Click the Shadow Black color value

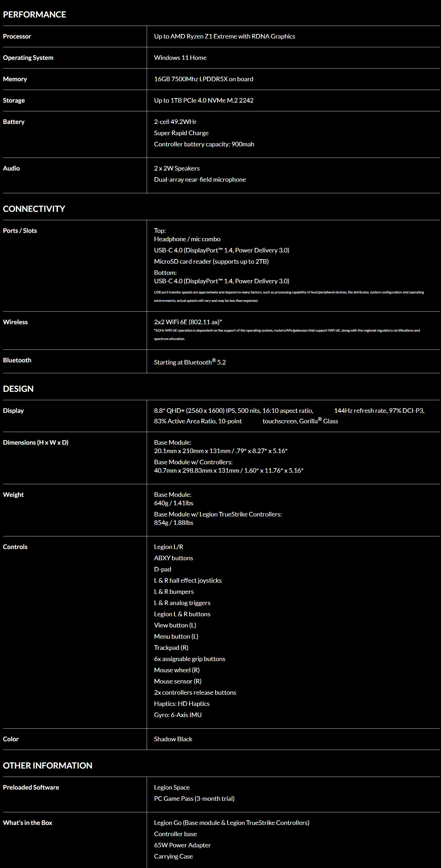point(173,739)
